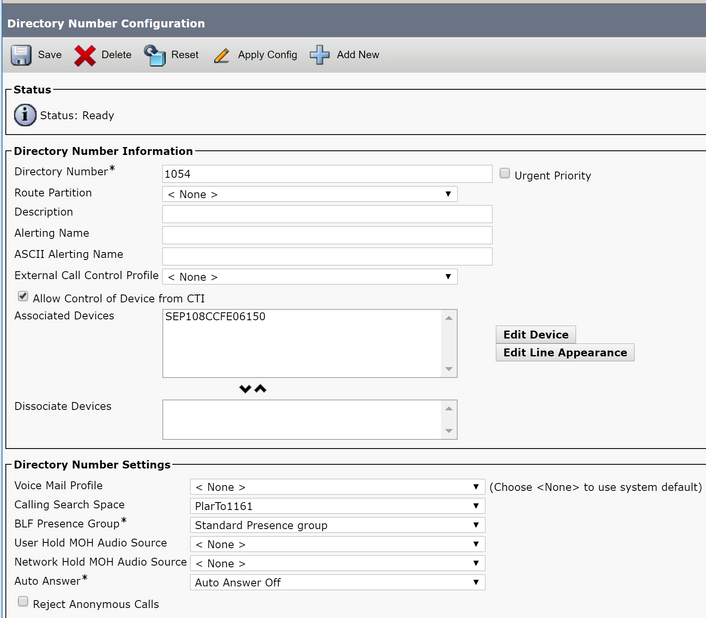
Task: Click the red X Delete icon
Action: tap(85, 55)
